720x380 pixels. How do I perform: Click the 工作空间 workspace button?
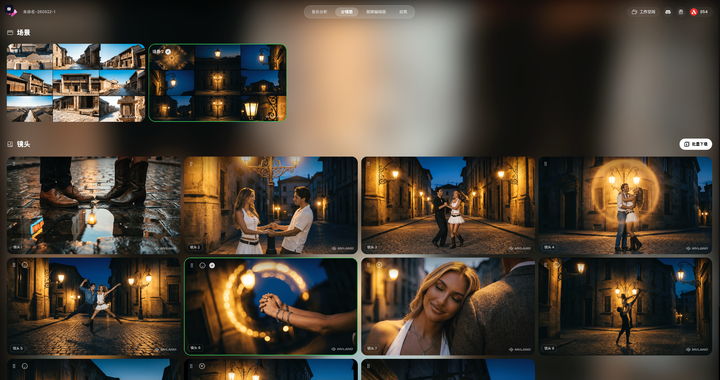tap(644, 12)
